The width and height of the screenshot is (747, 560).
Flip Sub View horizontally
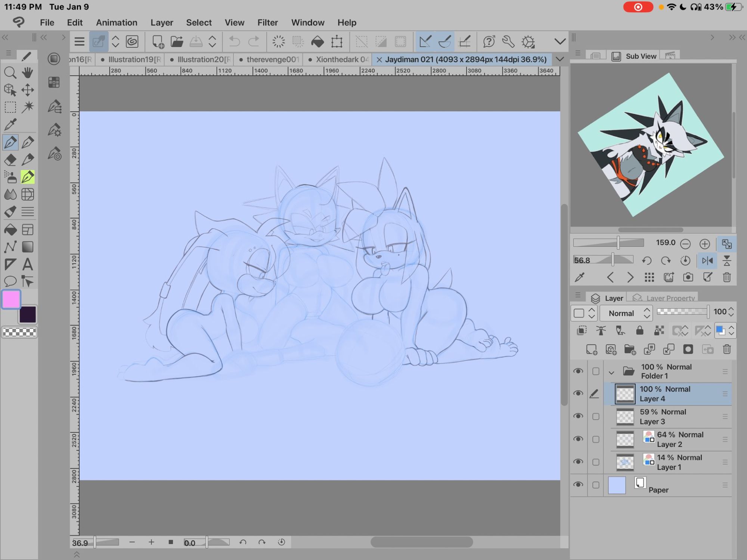pyautogui.click(x=707, y=261)
